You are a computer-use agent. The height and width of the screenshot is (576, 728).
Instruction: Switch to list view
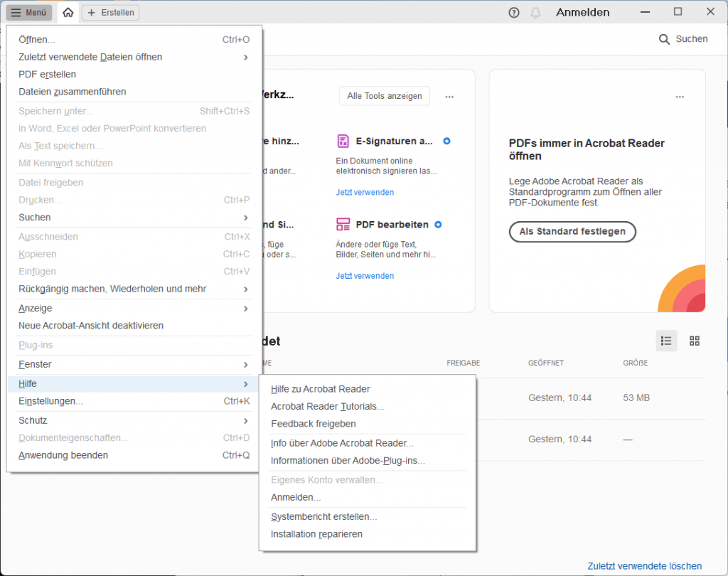tap(666, 341)
